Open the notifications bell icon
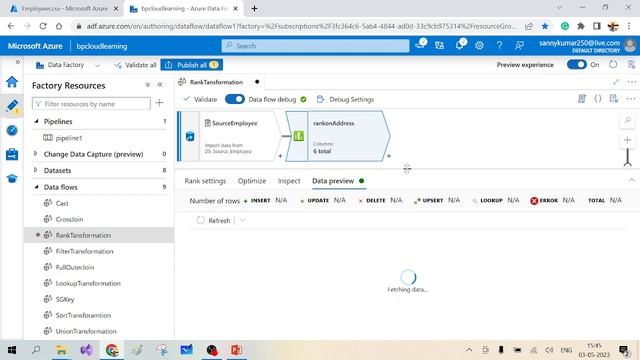 point(460,44)
